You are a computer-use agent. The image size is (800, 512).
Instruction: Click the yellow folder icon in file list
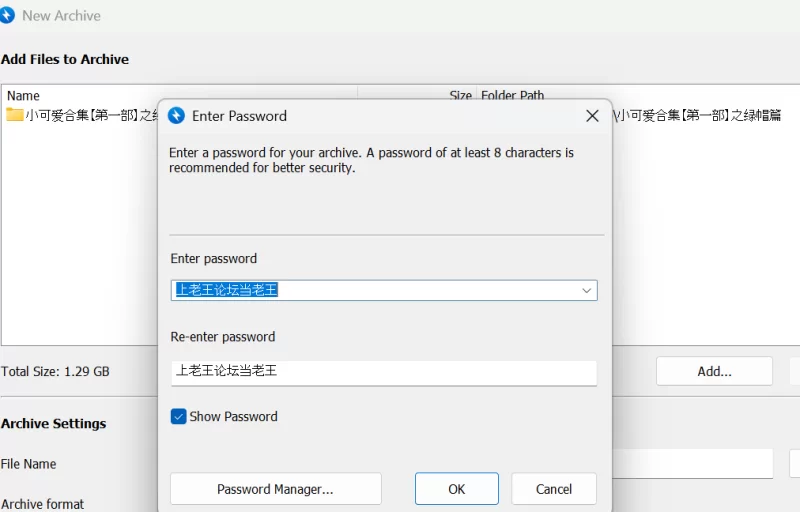coord(14,115)
